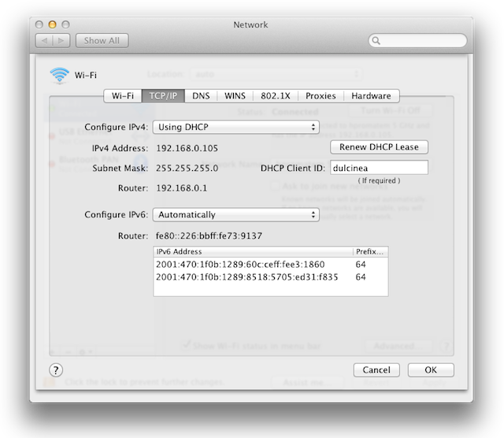Screen dimensions: 504x438
Task: Click the yellow minimize window button
Action: (52, 24)
